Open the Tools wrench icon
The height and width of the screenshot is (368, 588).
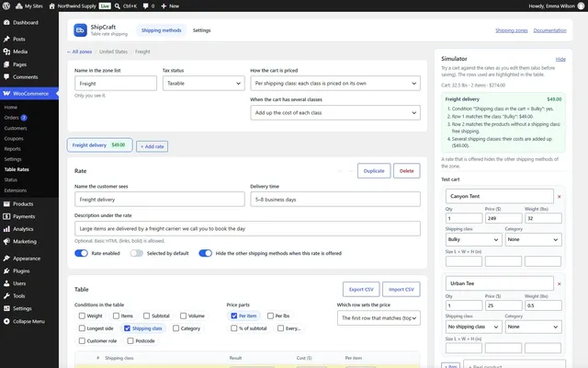click(6, 296)
